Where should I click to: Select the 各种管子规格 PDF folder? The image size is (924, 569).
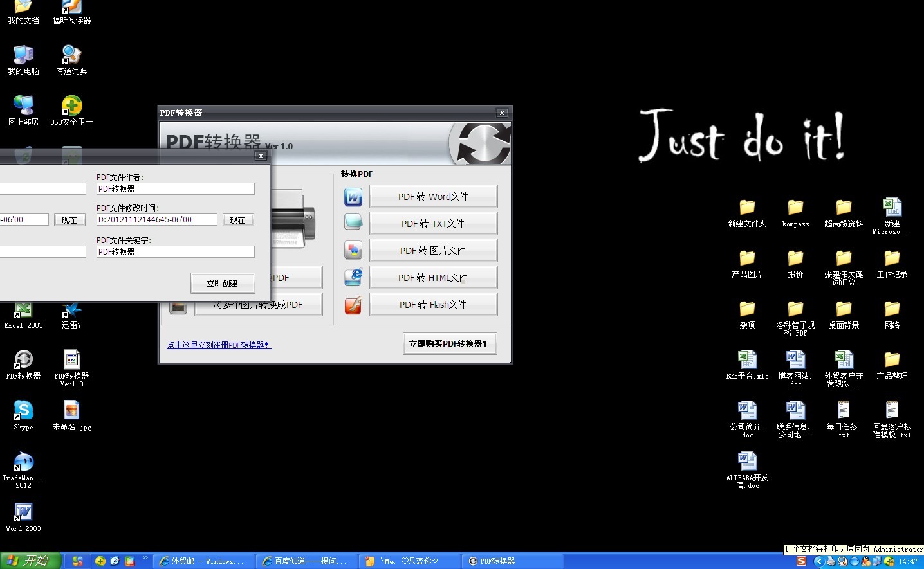click(x=795, y=318)
